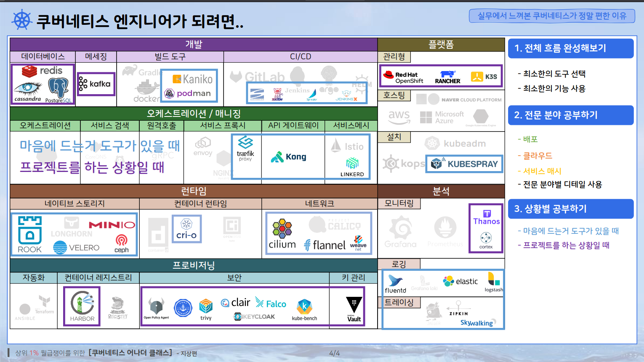The image size is (644, 362).
Task: Click the Keycloak logo
Action: click(x=254, y=317)
